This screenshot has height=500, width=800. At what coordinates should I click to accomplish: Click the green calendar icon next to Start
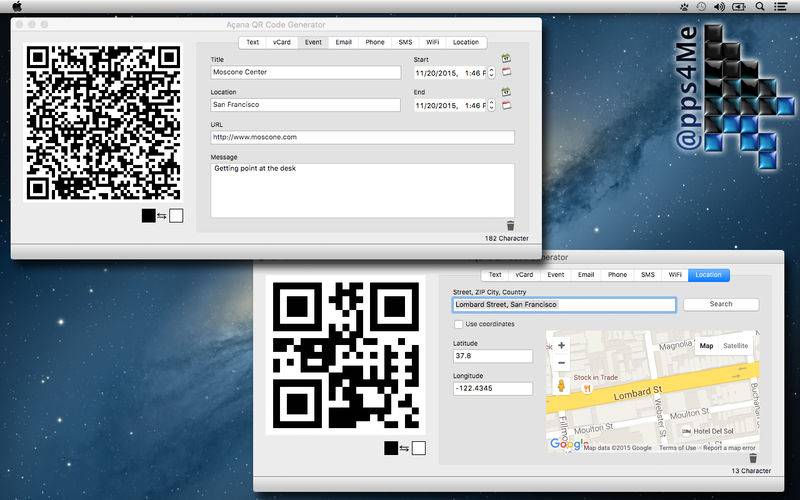pyautogui.click(x=506, y=59)
